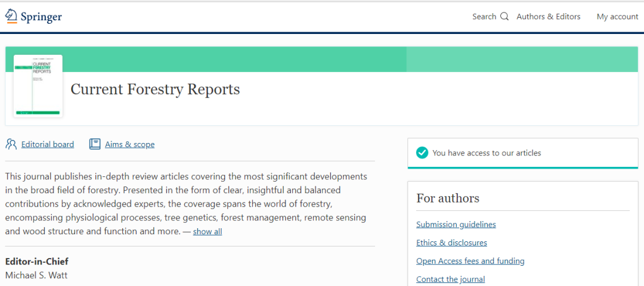The width and height of the screenshot is (644, 286).
Task: Open Submission guidelines for authors
Action: point(456,225)
